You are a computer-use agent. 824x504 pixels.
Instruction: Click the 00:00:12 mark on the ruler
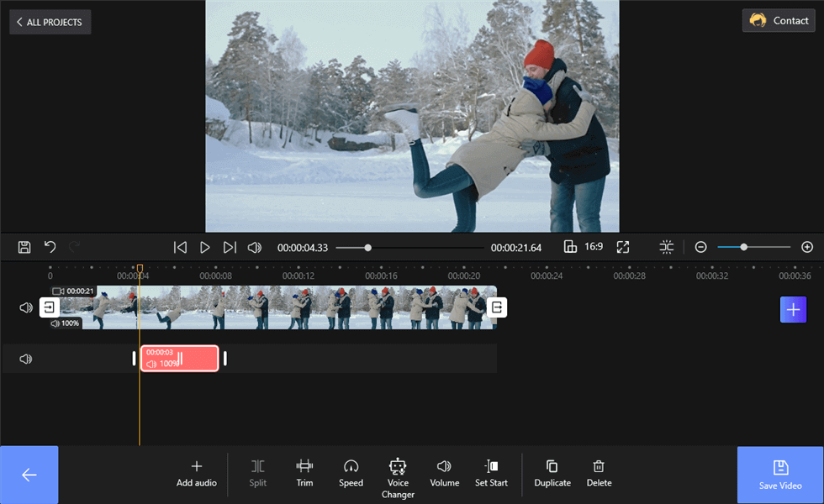pyautogui.click(x=298, y=276)
